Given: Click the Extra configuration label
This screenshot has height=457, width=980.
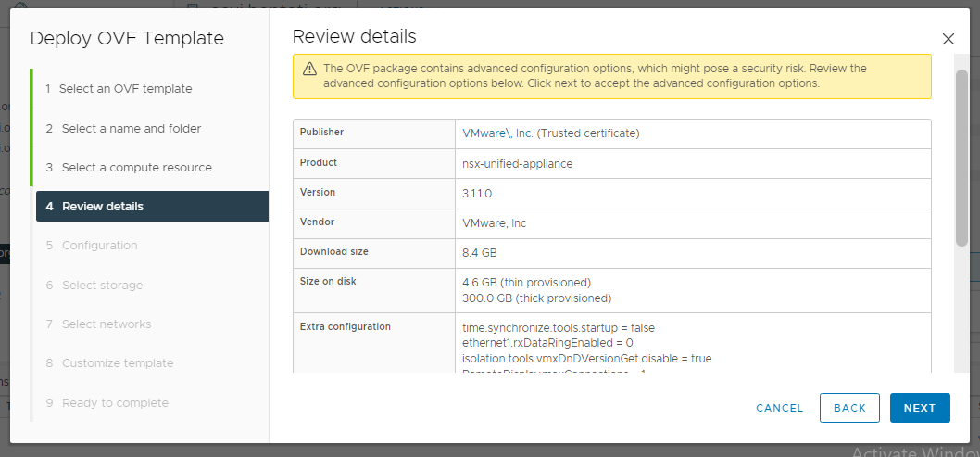Looking at the screenshot, I should point(345,326).
